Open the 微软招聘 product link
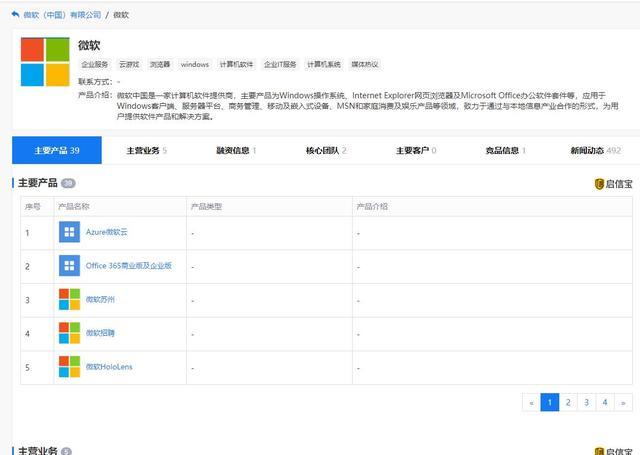Image resolution: width=640 pixels, height=455 pixels. 100,333
